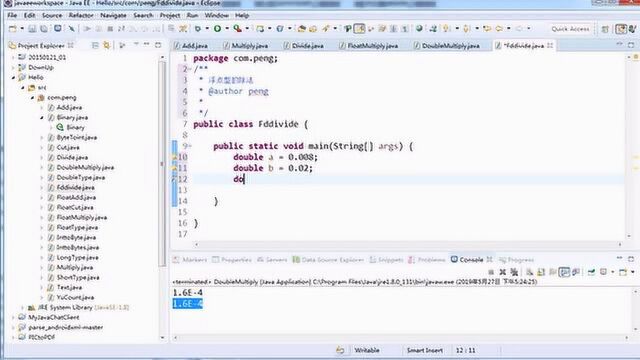Click the Project Explorer vertical scrollbar
The height and width of the screenshot is (360, 640).
click(162, 163)
